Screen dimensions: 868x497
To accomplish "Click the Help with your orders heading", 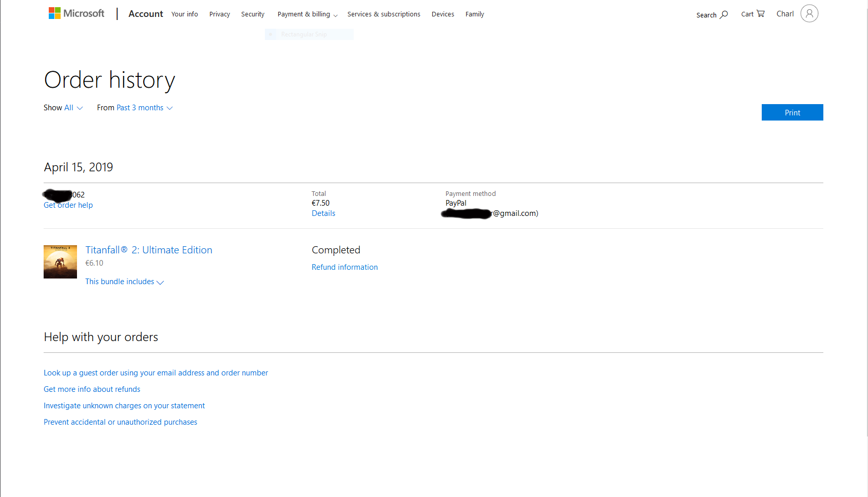I will (101, 337).
